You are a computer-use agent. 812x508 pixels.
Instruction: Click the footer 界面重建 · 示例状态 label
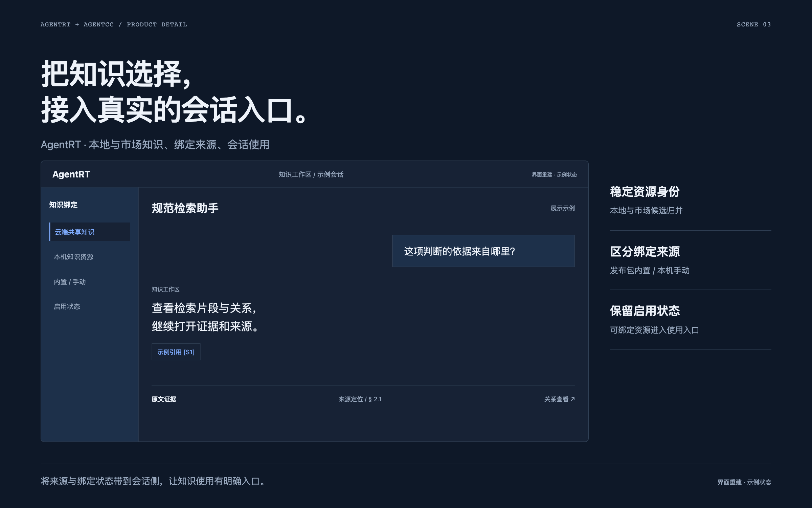pyautogui.click(x=744, y=482)
